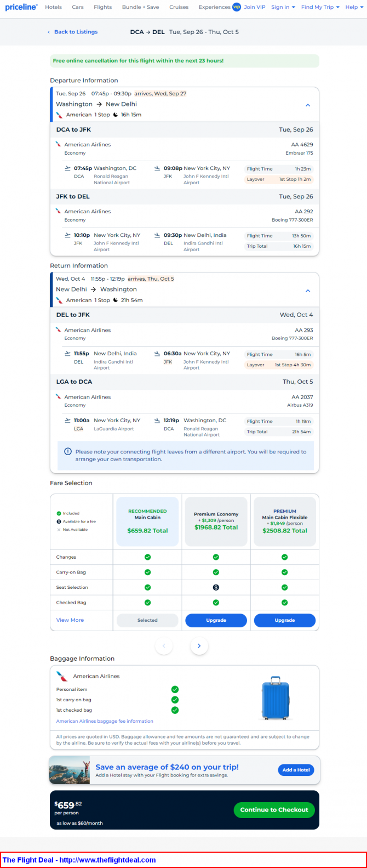Continue to Checkout
The width and height of the screenshot is (367, 868).
click(x=274, y=810)
